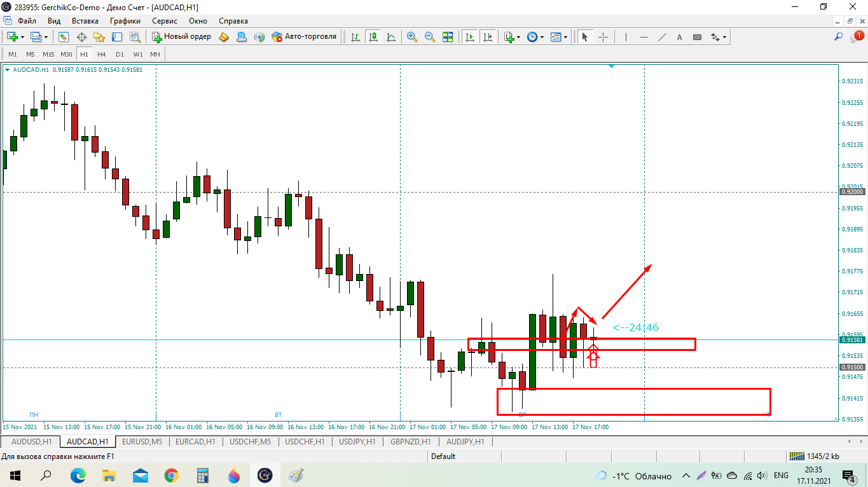Expand the indicators list dropdown arrow

[x=519, y=37]
